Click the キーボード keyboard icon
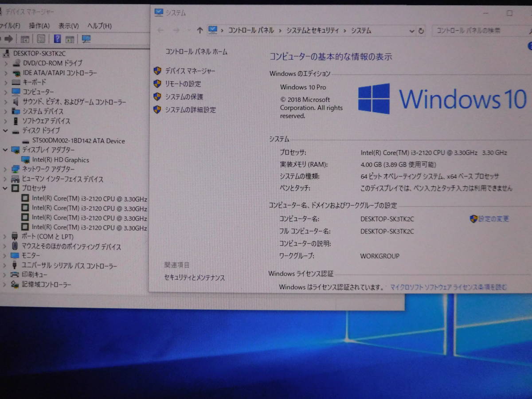 click(16, 82)
